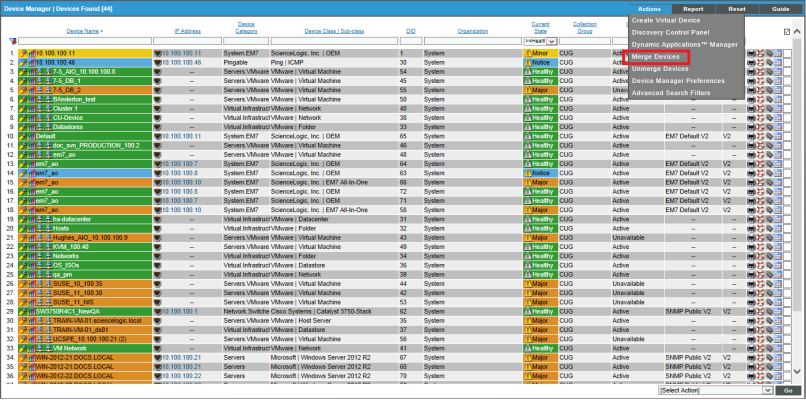Click the Guide tab
The width and height of the screenshot is (806, 400).
tap(781, 9)
